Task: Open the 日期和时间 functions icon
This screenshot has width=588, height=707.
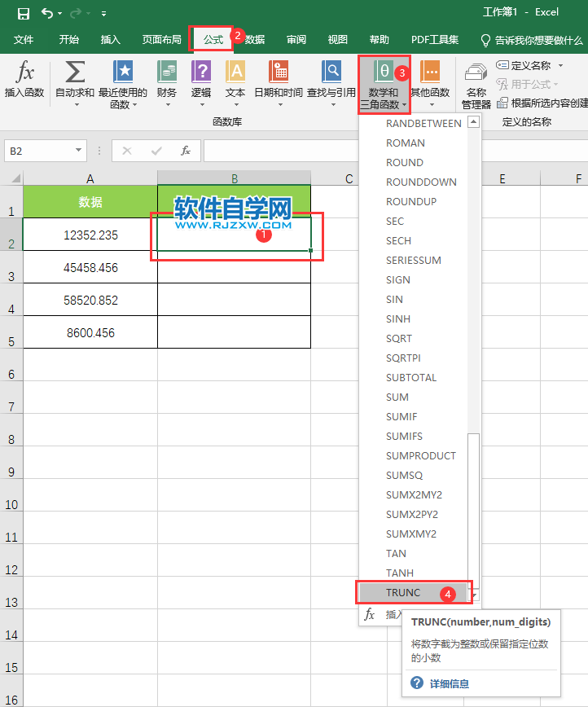Action: 279,72
